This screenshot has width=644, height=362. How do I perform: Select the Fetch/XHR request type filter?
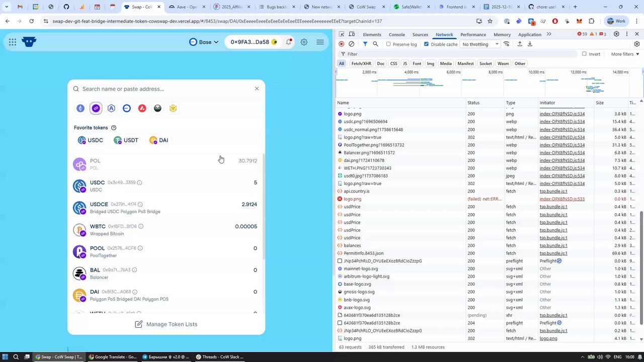point(361,63)
